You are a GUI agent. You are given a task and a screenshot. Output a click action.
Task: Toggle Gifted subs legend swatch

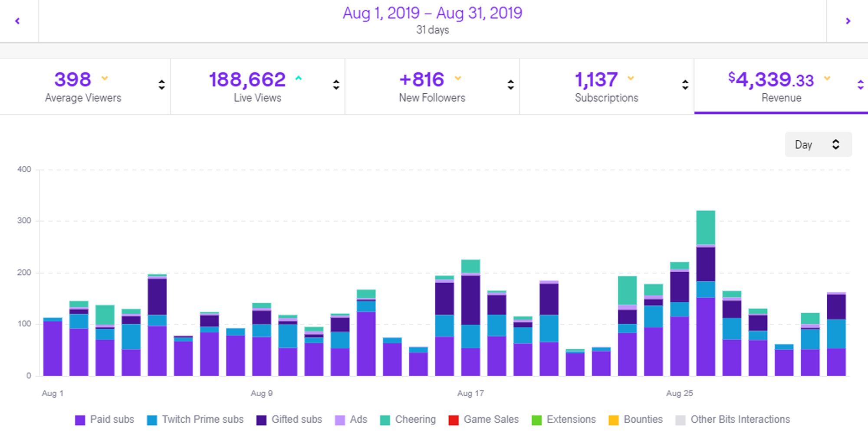261,420
